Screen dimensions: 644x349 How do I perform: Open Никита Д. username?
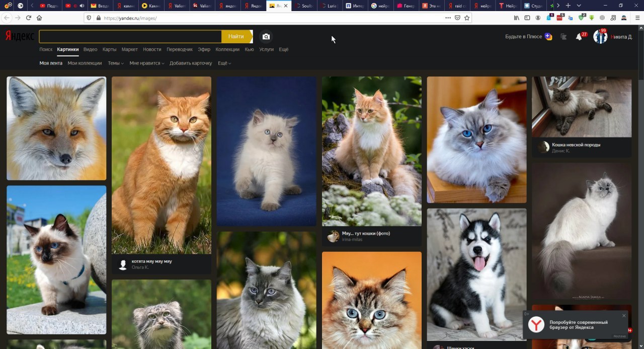(621, 37)
